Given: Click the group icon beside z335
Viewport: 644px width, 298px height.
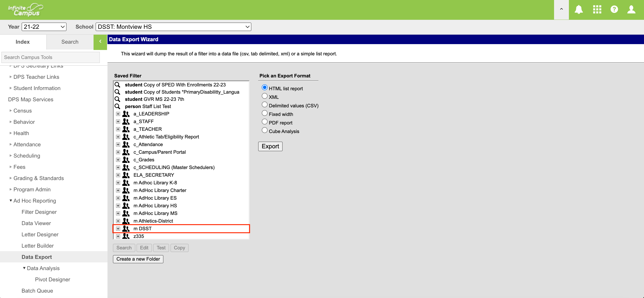Looking at the screenshot, I should [x=126, y=236].
